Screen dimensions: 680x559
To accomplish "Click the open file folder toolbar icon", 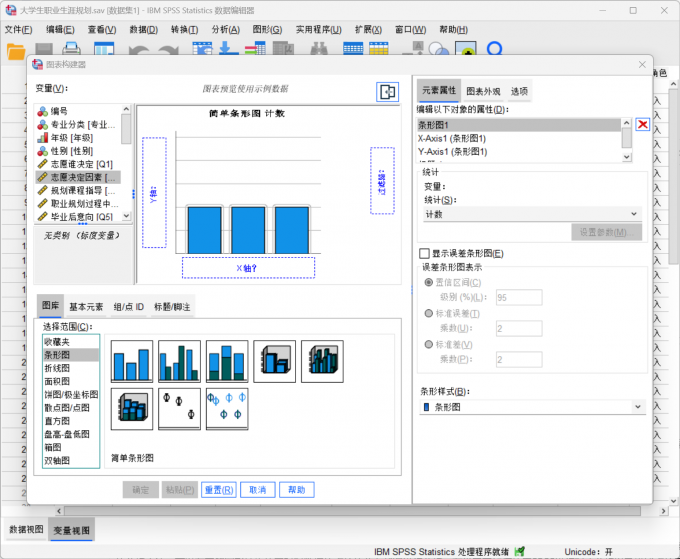I will tap(16, 51).
